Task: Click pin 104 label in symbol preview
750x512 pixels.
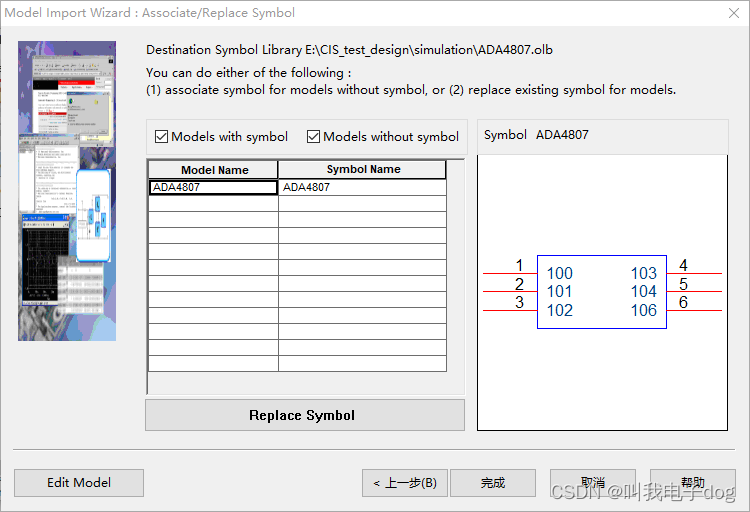Action: 644,291
